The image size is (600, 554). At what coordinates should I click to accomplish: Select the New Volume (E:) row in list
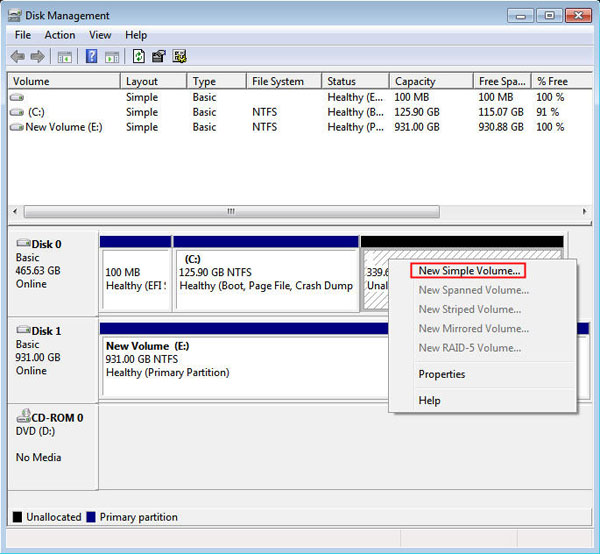299,127
